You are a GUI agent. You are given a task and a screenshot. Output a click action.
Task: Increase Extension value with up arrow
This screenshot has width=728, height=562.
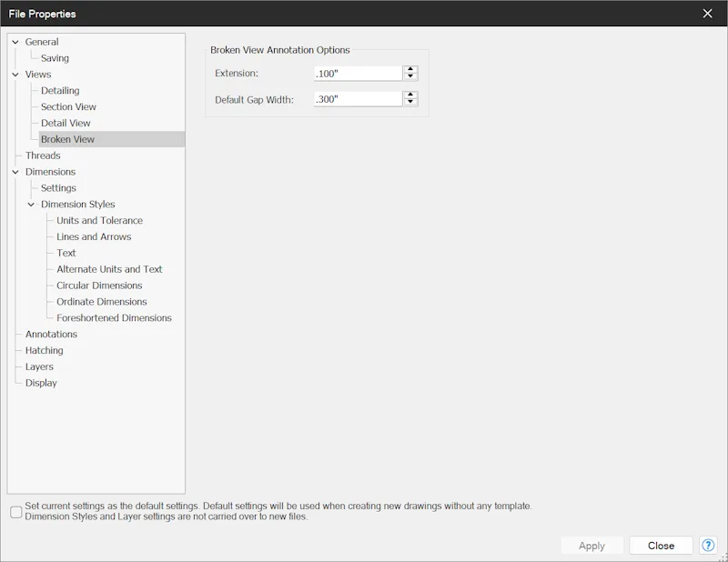(x=410, y=70)
